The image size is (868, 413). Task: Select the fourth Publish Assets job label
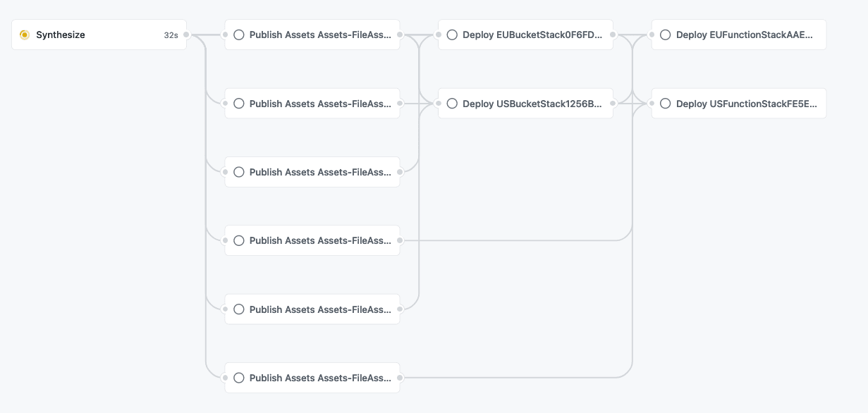[320, 240]
